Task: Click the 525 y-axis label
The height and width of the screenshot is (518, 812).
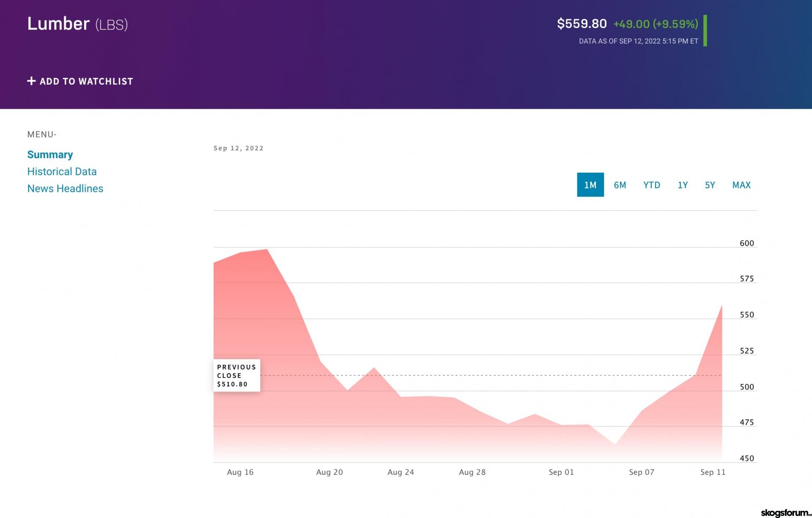Action: click(x=747, y=351)
